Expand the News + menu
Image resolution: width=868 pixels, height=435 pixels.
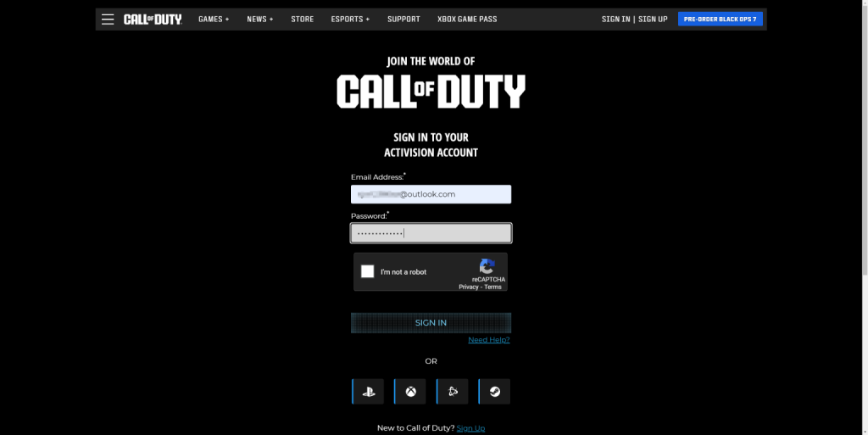click(259, 19)
